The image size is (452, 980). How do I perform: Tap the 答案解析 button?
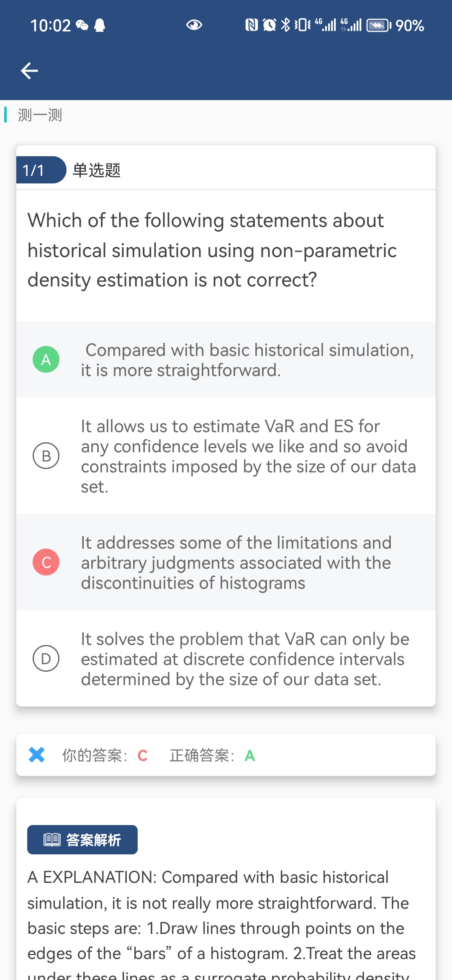tap(82, 840)
